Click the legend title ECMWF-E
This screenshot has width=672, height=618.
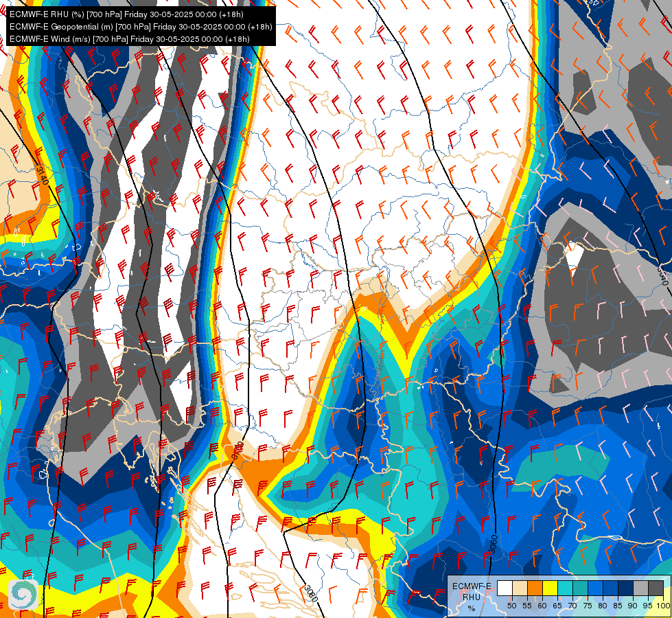[472, 586]
